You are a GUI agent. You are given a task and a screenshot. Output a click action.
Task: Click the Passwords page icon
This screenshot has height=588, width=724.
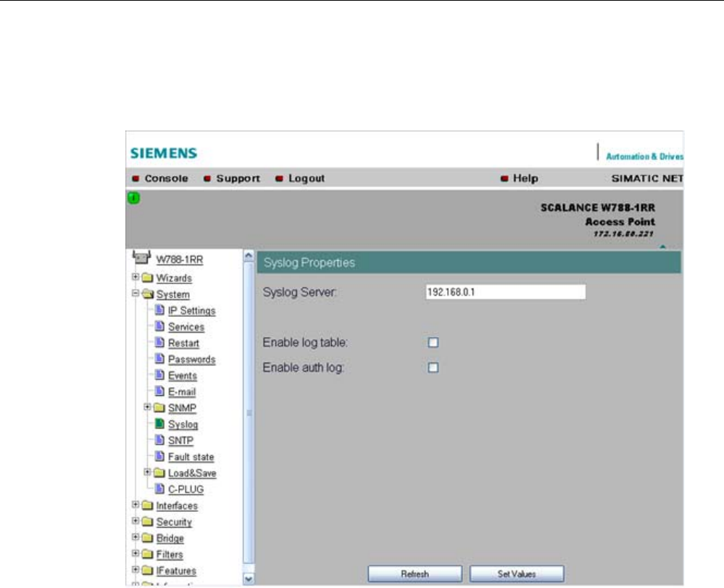[159, 358]
